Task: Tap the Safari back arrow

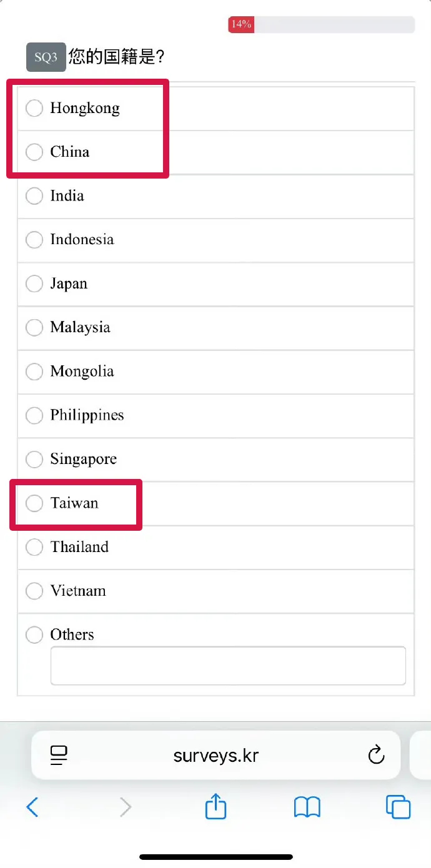Action: [32, 807]
